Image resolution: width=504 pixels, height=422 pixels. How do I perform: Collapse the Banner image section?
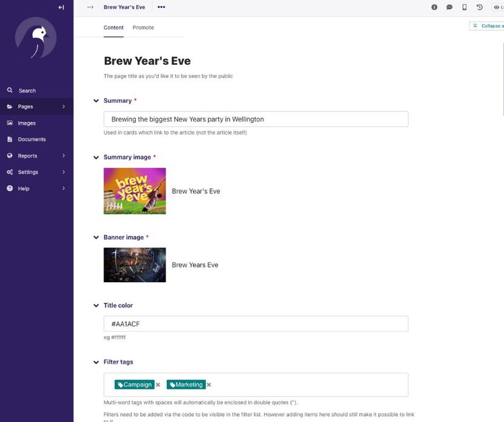point(96,238)
